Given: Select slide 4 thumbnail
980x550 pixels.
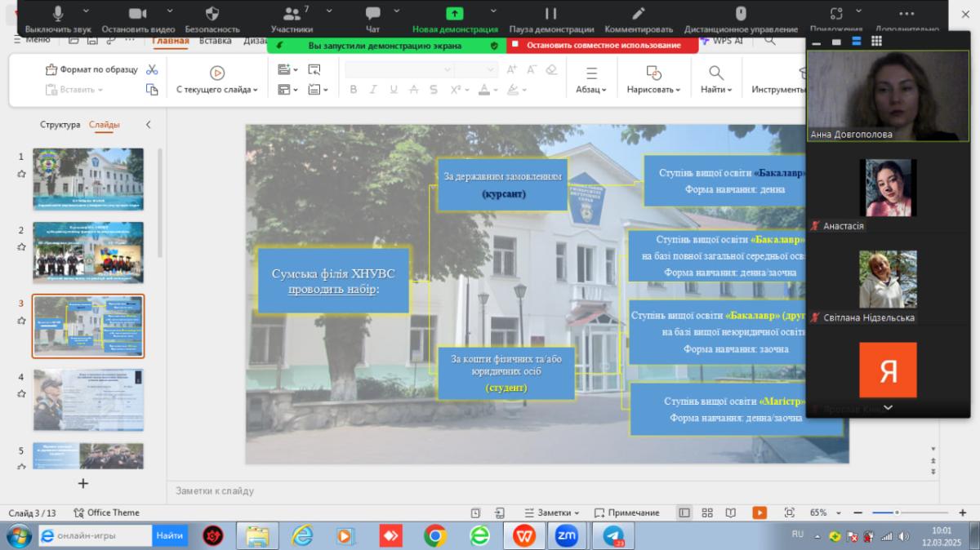Looking at the screenshot, I should 88,400.
